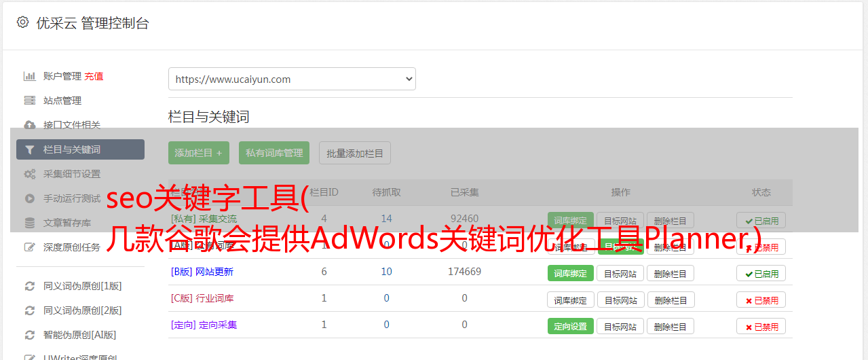Select the 栏目与关键词 menu item
The width and height of the screenshot is (868, 360).
point(80,149)
